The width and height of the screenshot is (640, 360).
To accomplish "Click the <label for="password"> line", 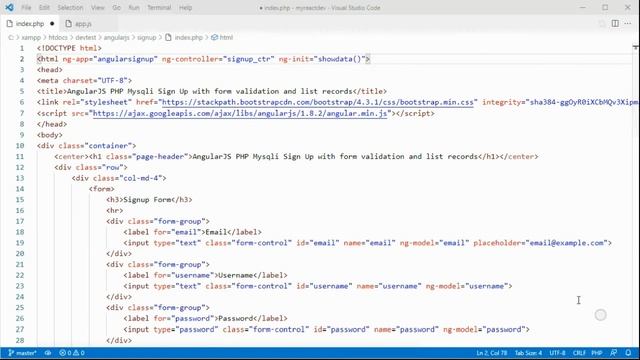I will (x=205, y=318).
